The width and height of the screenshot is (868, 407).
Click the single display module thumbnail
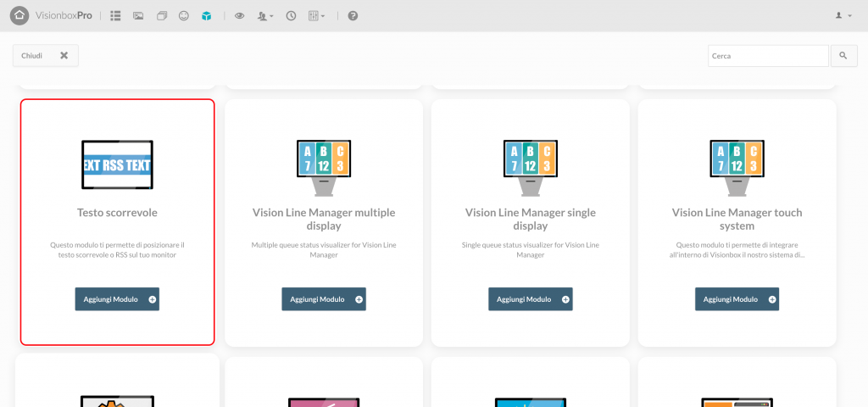pyautogui.click(x=531, y=168)
